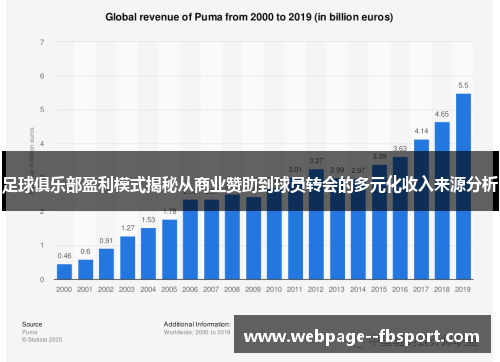The height and width of the screenshot is (362, 500).
Task: Select the 3.01 value label above the 2011 bar
Action: pos(295,169)
